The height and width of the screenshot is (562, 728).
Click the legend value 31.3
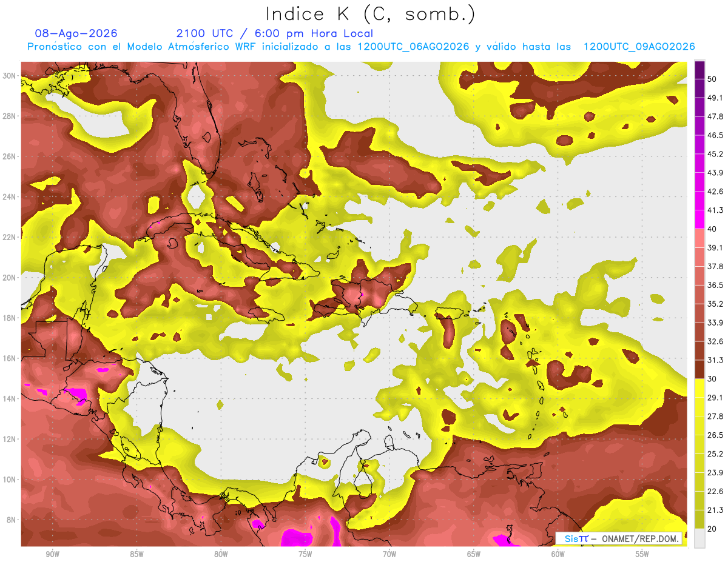pos(715,360)
